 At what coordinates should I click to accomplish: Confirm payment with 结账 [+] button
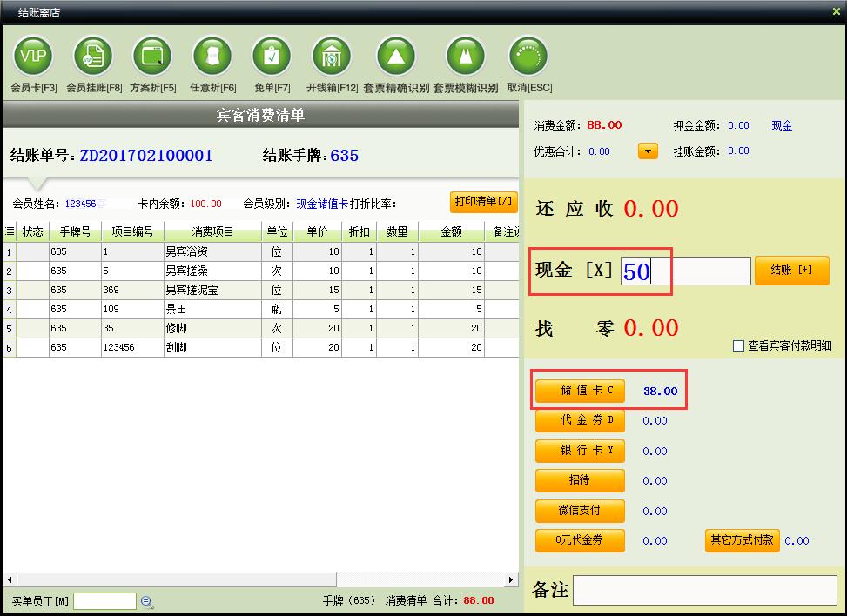pyautogui.click(x=791, y=271)
